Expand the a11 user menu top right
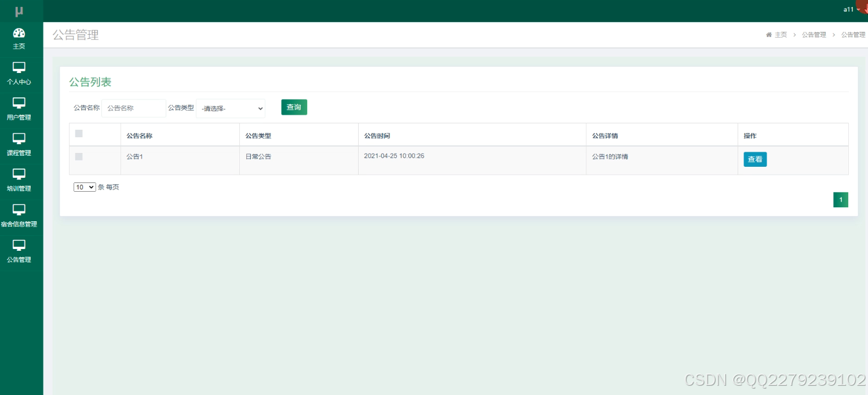Viewport: 868px width, 395px height. point(849,9)
